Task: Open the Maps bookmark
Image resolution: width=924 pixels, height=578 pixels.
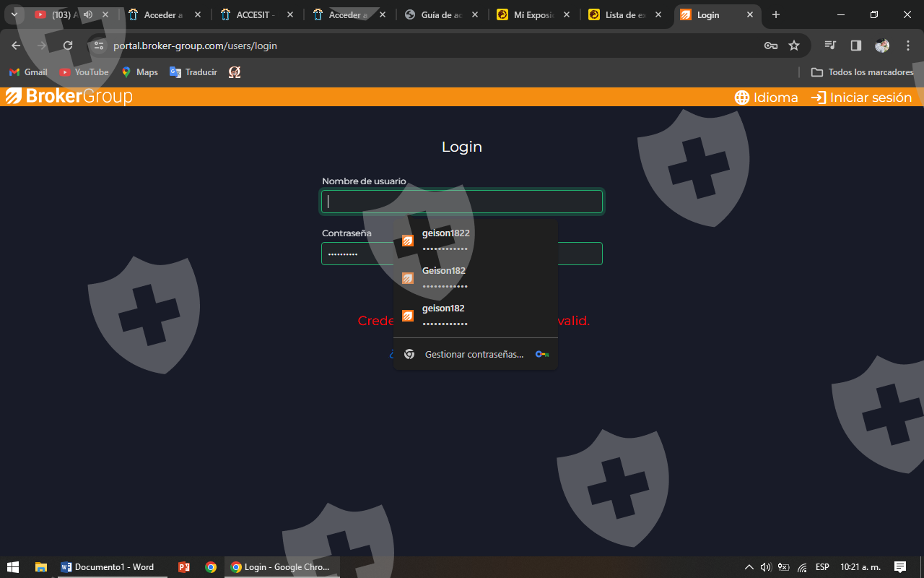Action: click(139, 72)
